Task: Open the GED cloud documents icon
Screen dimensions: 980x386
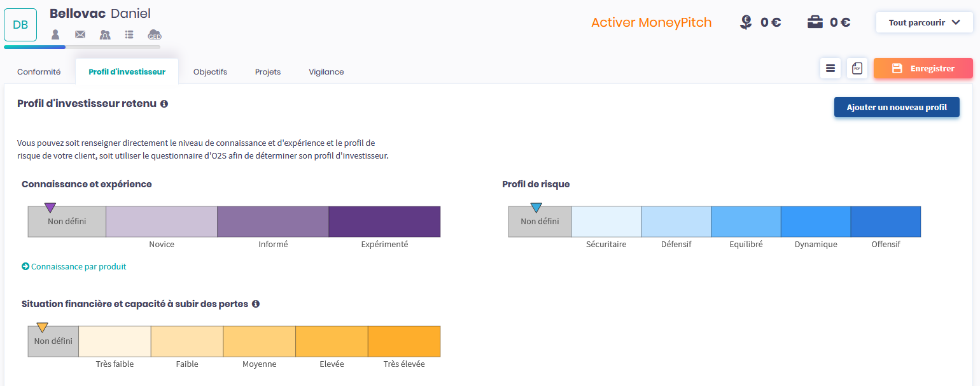Action: tap(155, 34)
